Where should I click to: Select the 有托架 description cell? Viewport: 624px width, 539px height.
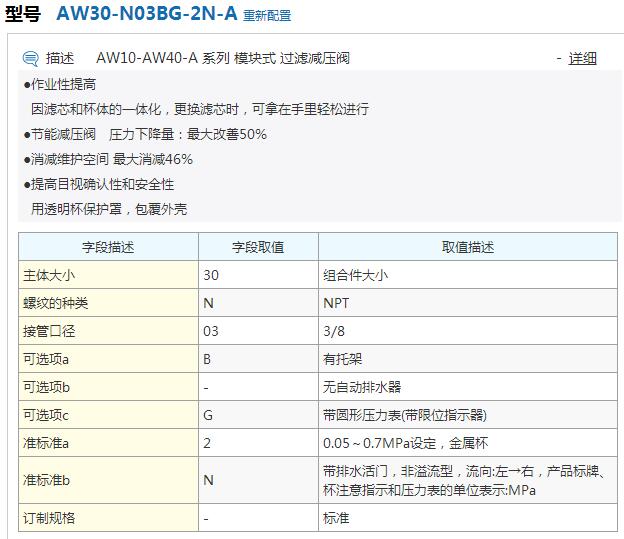pos(468,359)
